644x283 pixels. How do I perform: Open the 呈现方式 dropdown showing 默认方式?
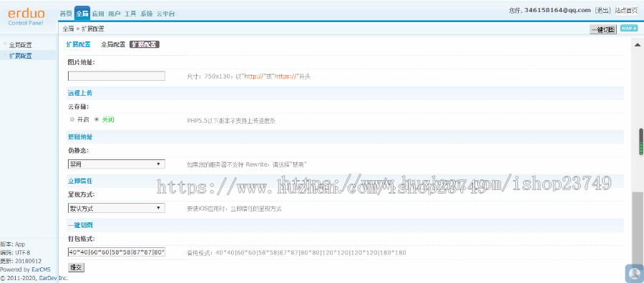click(116, 208)
